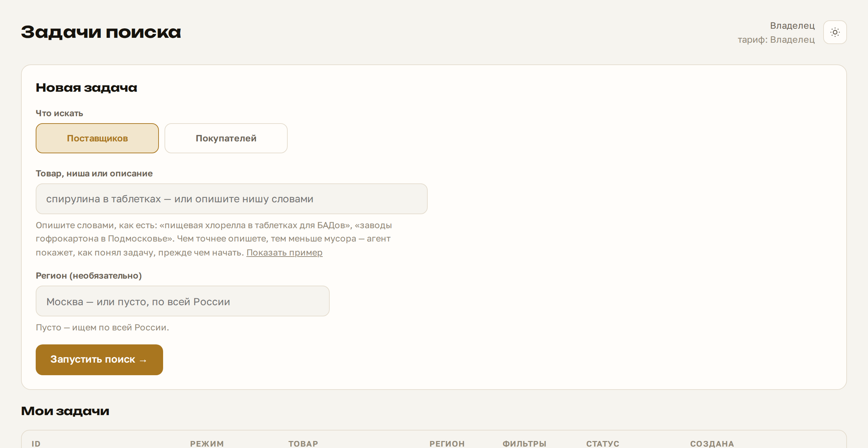Select the Покупателей search mode
868x448 pixels.
click(226, 138)
